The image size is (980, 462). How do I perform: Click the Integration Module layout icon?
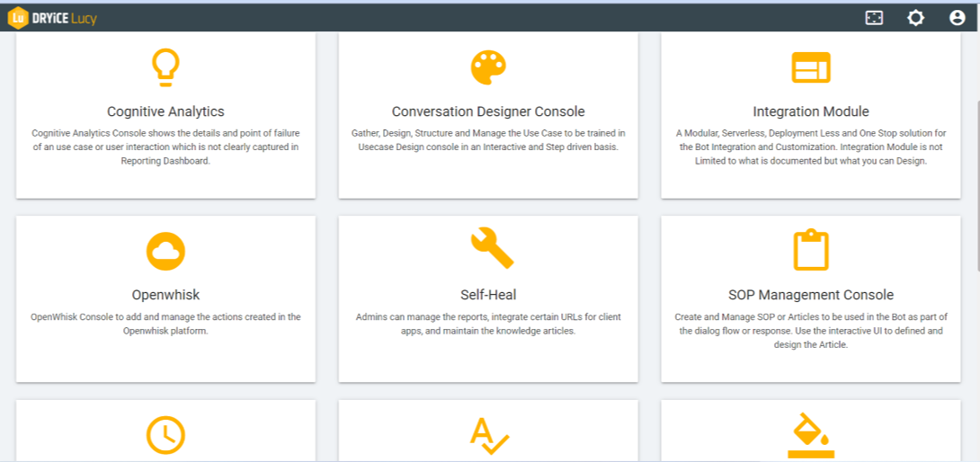point(810,67)
